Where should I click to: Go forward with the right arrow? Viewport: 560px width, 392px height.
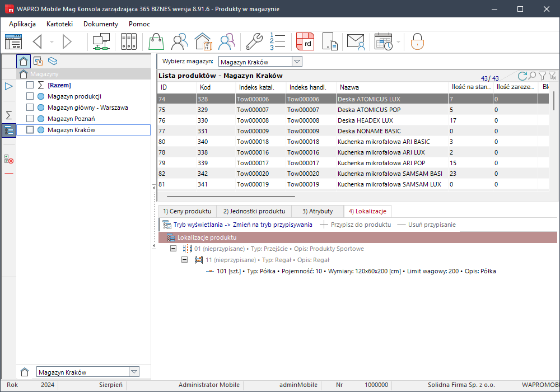[67, 42]
